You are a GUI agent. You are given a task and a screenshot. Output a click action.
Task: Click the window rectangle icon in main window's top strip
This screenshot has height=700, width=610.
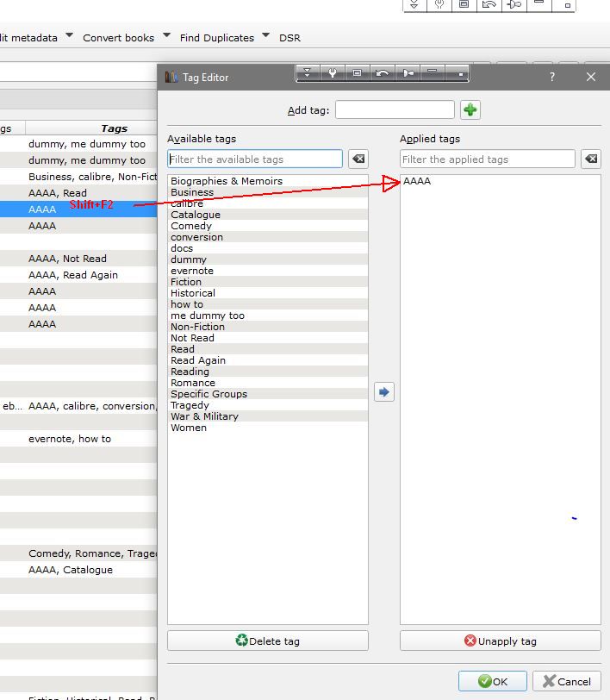point(464,5)
